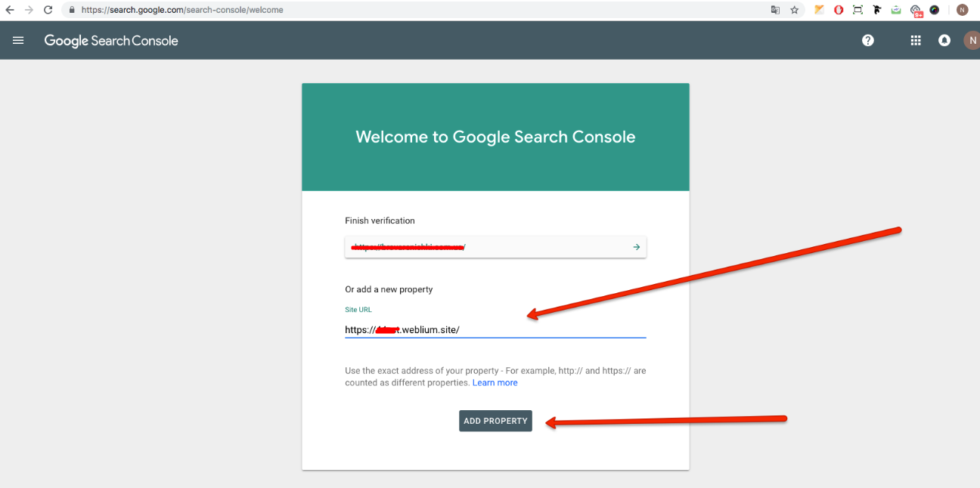Screen dimensions: 980x488
Task: Click the 'Finish verification' label
Action: pos(380,221)
